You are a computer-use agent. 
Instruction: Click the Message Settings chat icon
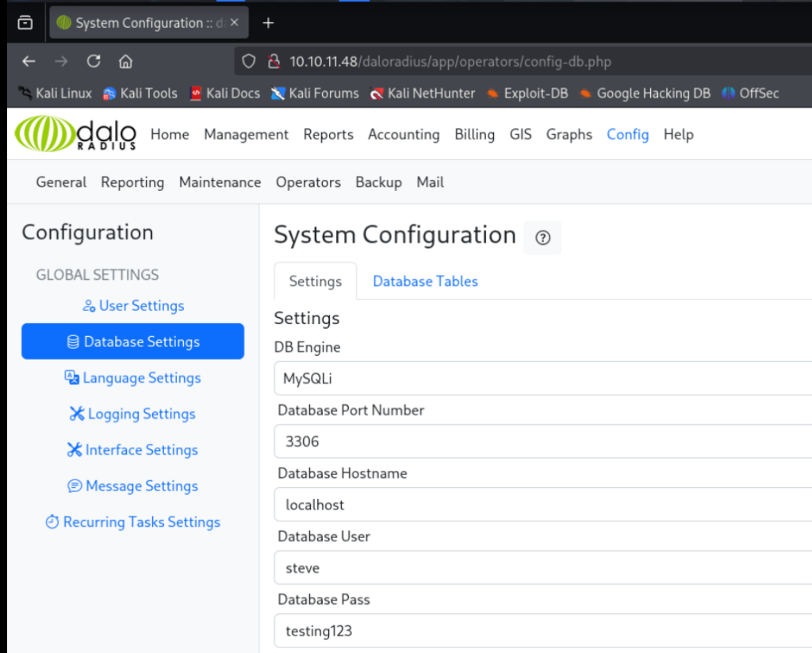click(x=75, y=486)
